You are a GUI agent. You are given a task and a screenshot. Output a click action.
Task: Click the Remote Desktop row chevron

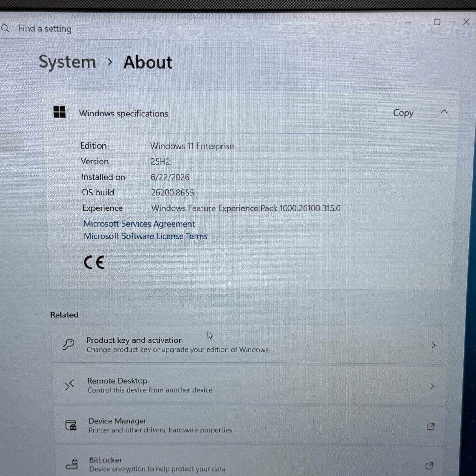pyautogui.click(x=432, y=386)
